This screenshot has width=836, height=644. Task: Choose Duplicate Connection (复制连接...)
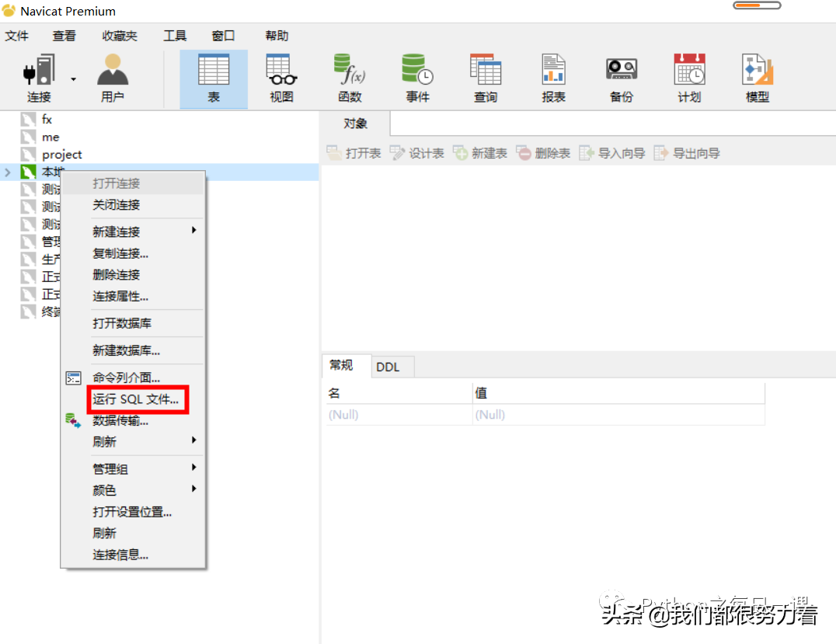coord(133,253)
